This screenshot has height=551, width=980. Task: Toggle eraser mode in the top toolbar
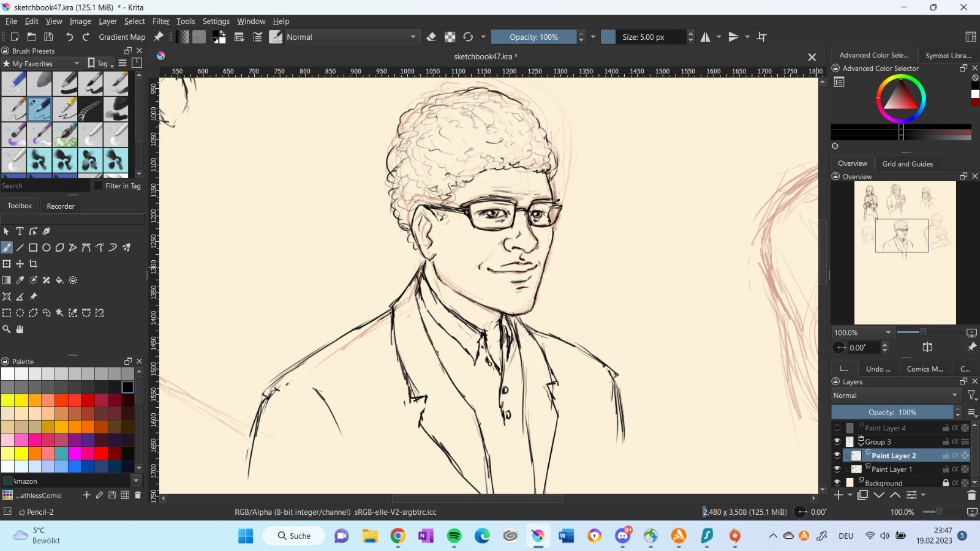point(431,37)
